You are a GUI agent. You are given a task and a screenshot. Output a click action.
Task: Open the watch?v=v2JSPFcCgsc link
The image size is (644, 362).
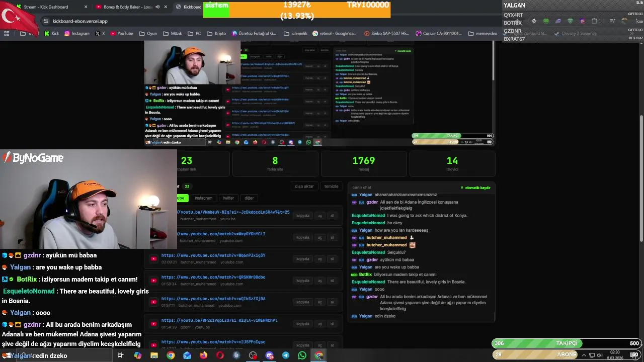coord(213,342)
